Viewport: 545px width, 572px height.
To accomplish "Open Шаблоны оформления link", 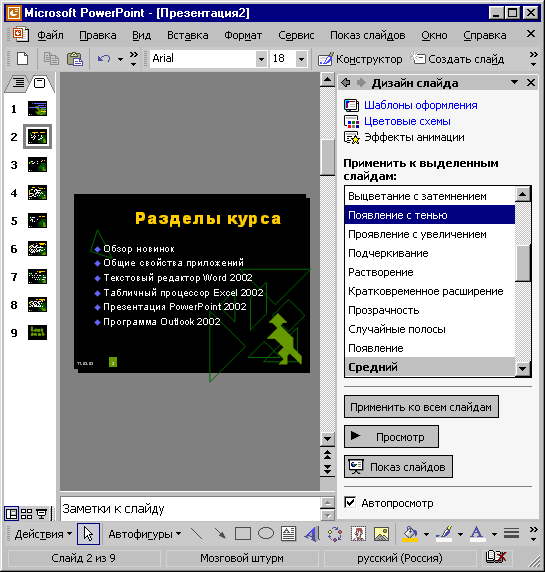I will [x=421, y=105].
